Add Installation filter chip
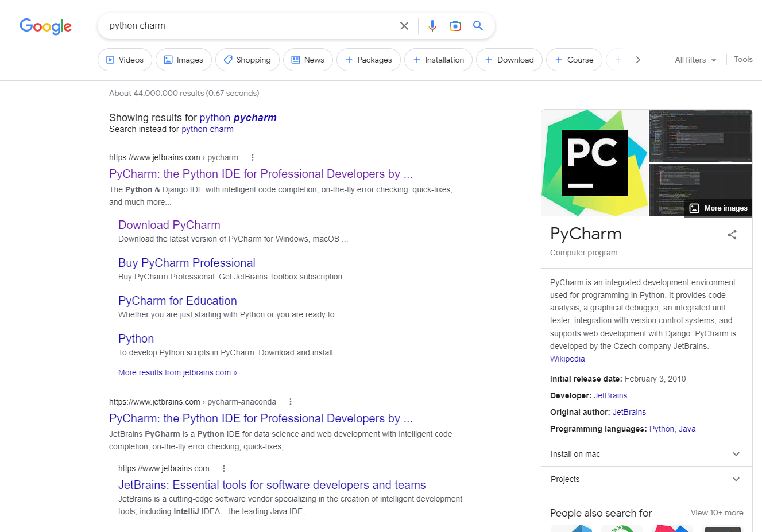The image size is (762, 532). point(439,60)
